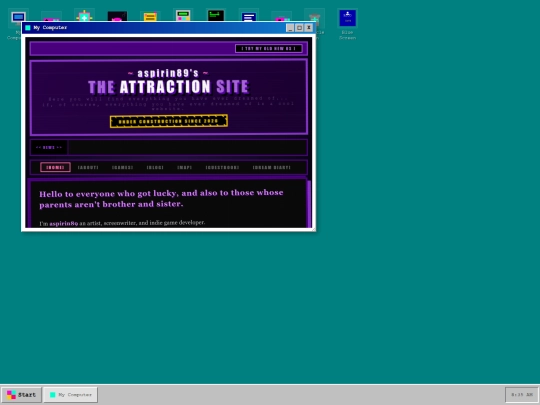The width and height of the screenshot is (540, 405).
Task: Minimize the My Computer window
Action: coord(290,28)
